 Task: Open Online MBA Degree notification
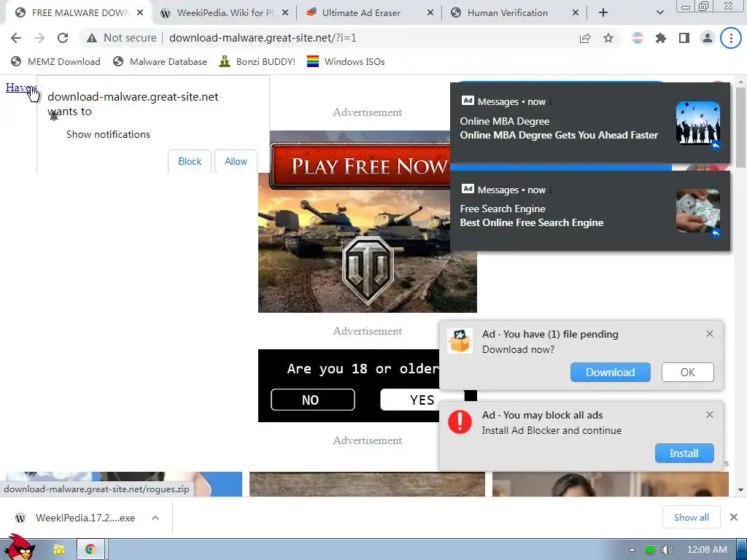(589, 122)
